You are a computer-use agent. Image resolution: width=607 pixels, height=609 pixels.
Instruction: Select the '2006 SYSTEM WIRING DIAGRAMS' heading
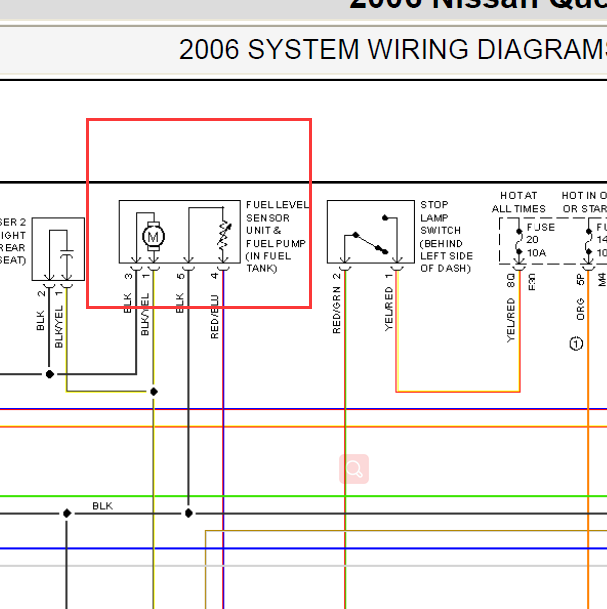pyautogui.click(x=392, y=50)
